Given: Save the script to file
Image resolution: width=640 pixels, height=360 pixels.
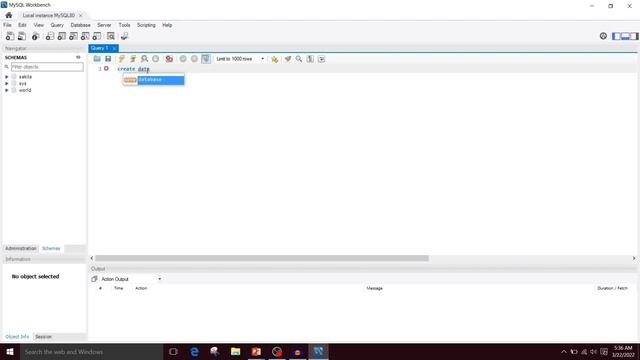Looking at the screenshot, I should (x=108, y=59).
